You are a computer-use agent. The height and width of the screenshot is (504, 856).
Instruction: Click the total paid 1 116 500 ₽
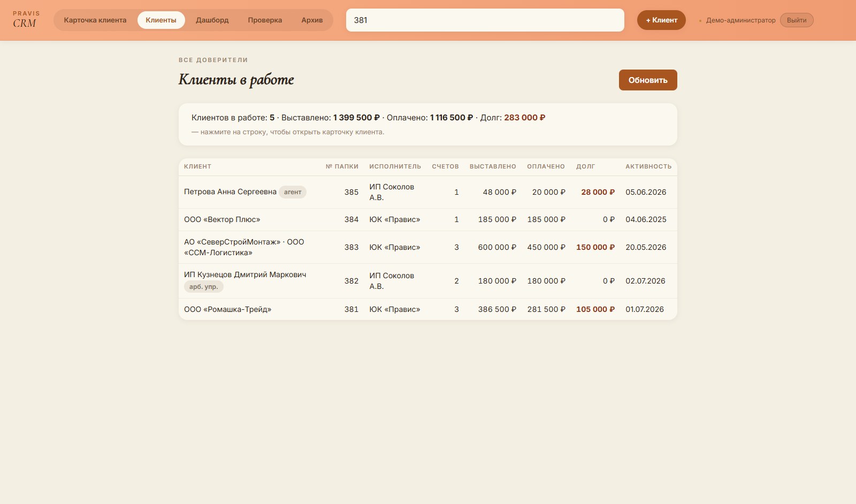452,118
